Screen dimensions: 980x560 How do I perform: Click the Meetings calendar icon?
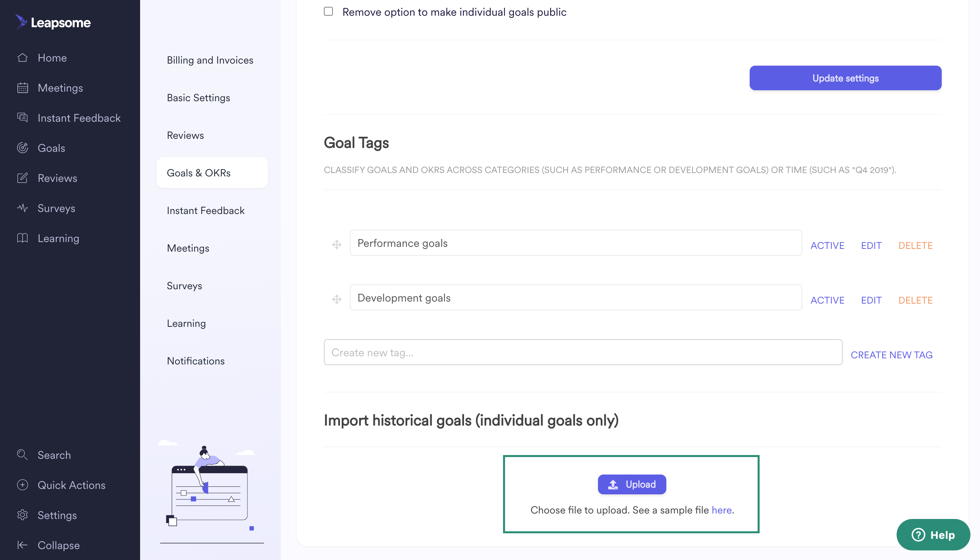coord(23,88)
